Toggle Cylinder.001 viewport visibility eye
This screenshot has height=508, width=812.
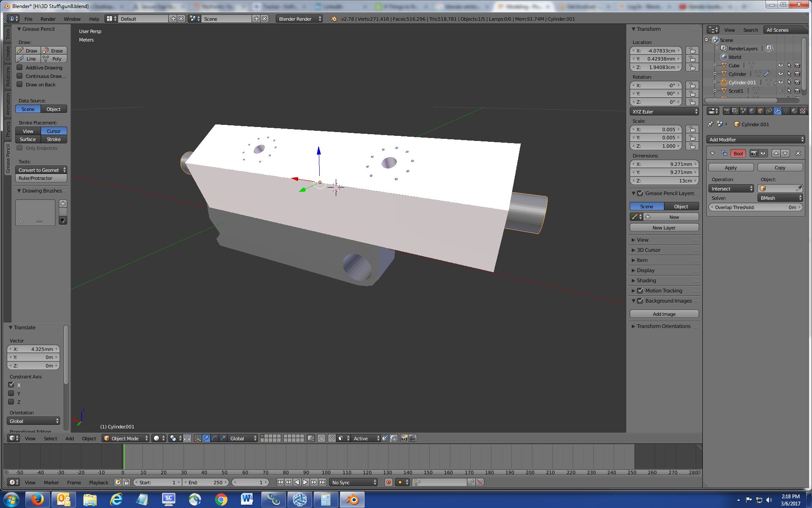pos(781,83)
